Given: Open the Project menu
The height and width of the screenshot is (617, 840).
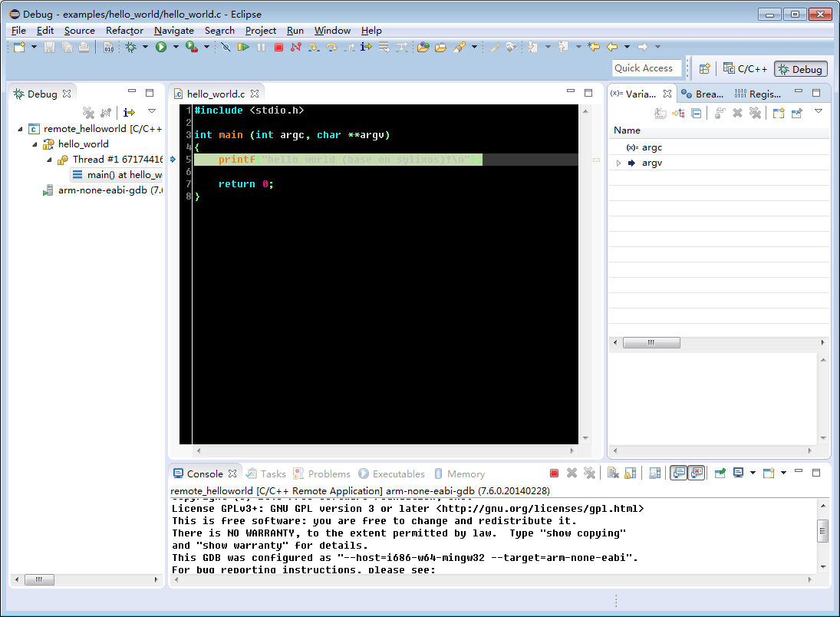Looking at the screenshot, I should (260, 31).
